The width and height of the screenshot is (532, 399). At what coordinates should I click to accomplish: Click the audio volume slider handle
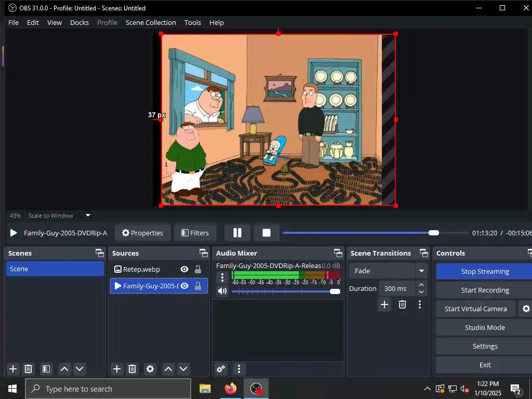coord(335,291)
